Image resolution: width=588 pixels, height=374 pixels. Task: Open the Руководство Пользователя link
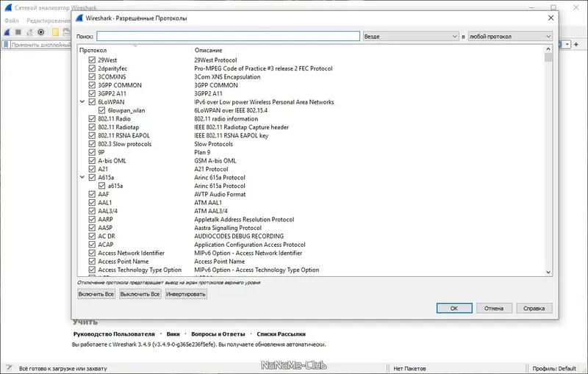[x=114, y=334]
